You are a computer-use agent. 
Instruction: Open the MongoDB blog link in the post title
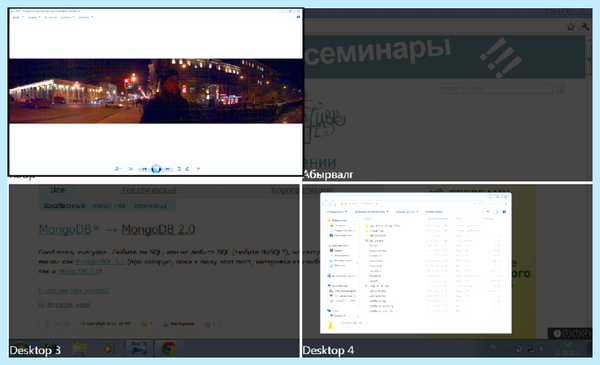65,229
